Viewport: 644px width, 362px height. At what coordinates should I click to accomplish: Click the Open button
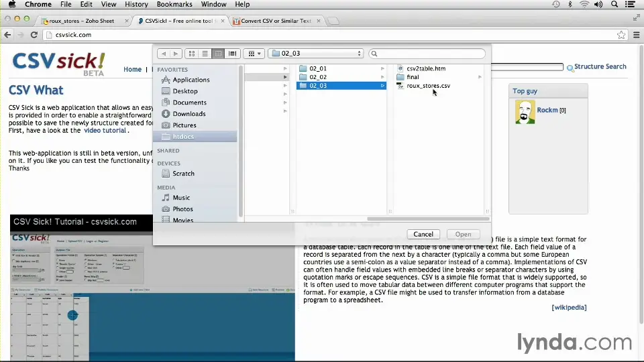click(463, 234)
